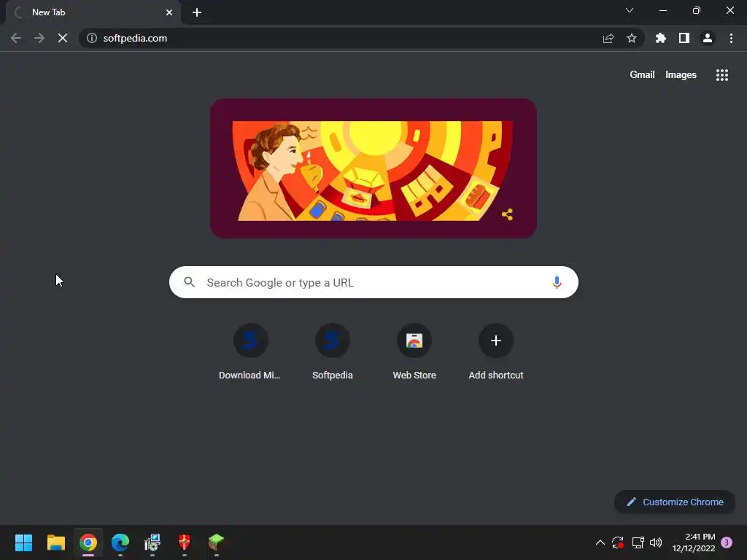Open the Gmail link
Viewport: 747px width, 560px height.
click(x=642, y=75)
